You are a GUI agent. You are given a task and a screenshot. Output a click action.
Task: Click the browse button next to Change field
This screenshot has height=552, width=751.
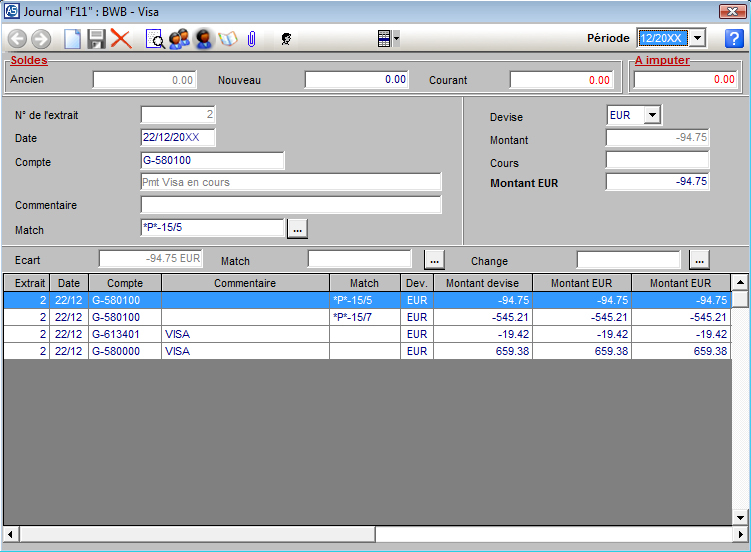point(700,260)
